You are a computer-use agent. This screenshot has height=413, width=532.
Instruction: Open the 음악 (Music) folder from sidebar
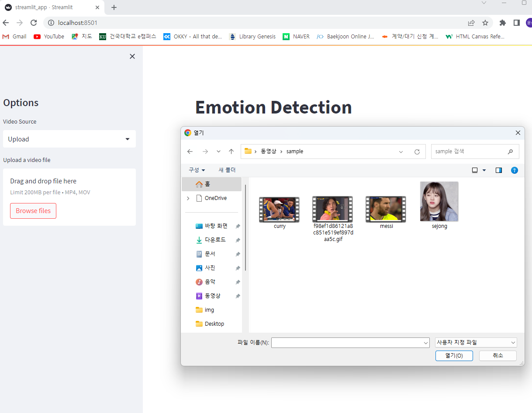(x=210, y=282)
